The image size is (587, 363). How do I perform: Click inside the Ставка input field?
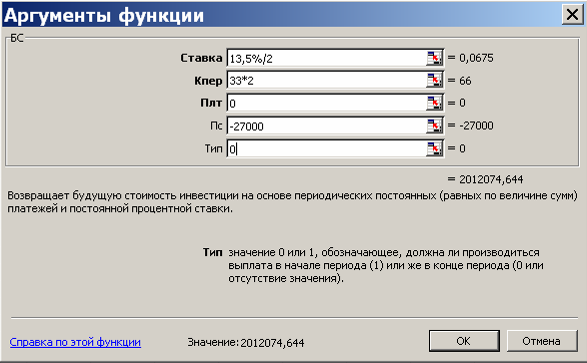coord(326,58)
